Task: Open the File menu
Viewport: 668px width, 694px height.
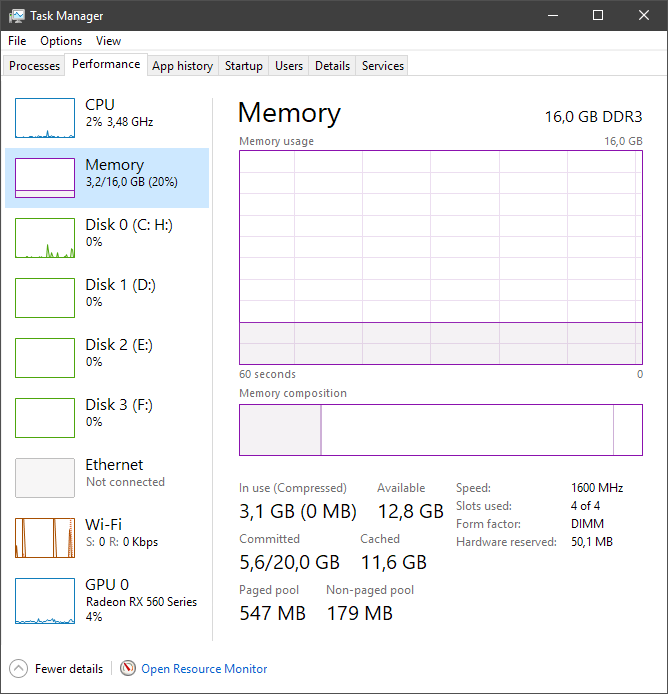Action: 17,41
